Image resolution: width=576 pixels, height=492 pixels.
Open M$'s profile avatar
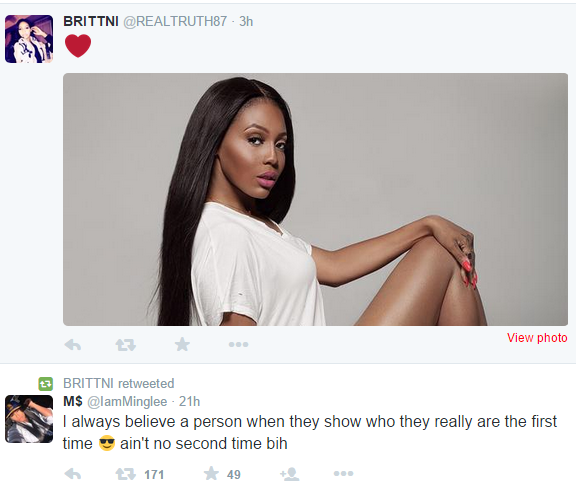coord(29,419)
